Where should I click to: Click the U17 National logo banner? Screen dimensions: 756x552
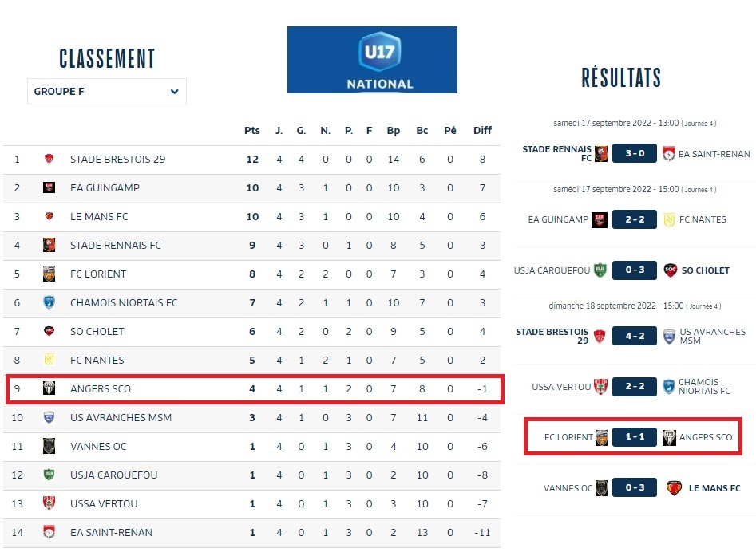point(372,60)
